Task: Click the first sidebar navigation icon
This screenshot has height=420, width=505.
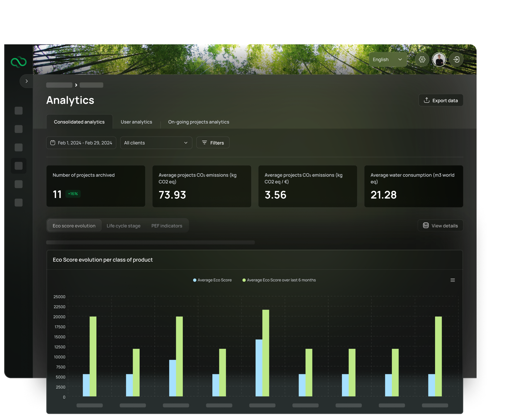Action: [x=19, y=111]
